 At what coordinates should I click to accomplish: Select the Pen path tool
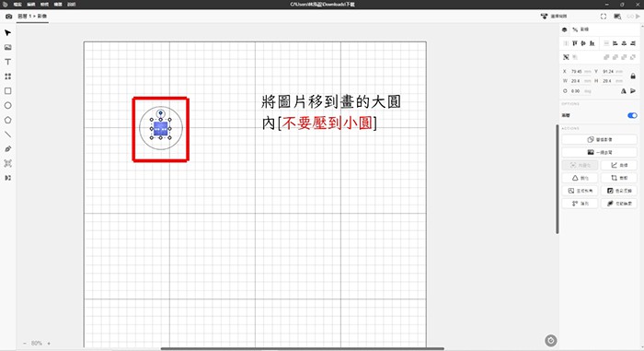(7, 149)
